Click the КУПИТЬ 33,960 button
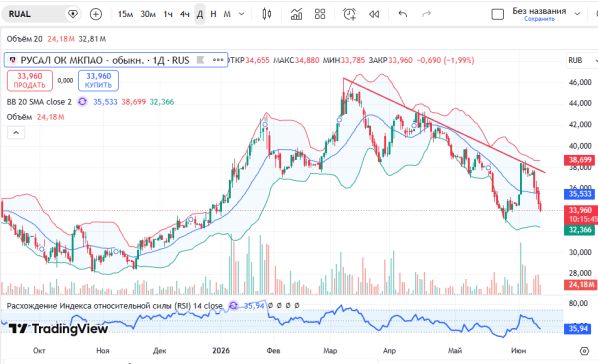 coord(98,81)
